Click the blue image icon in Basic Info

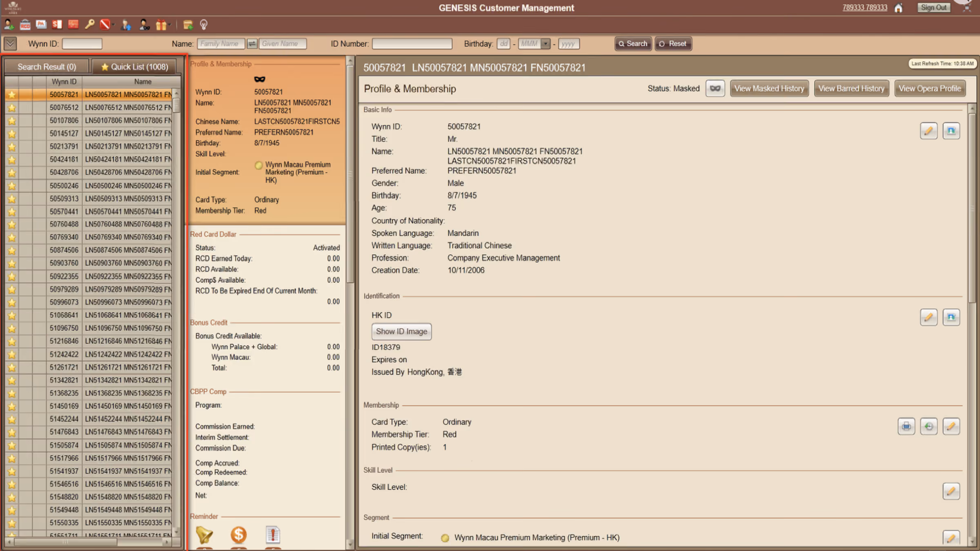pos(951,131)
